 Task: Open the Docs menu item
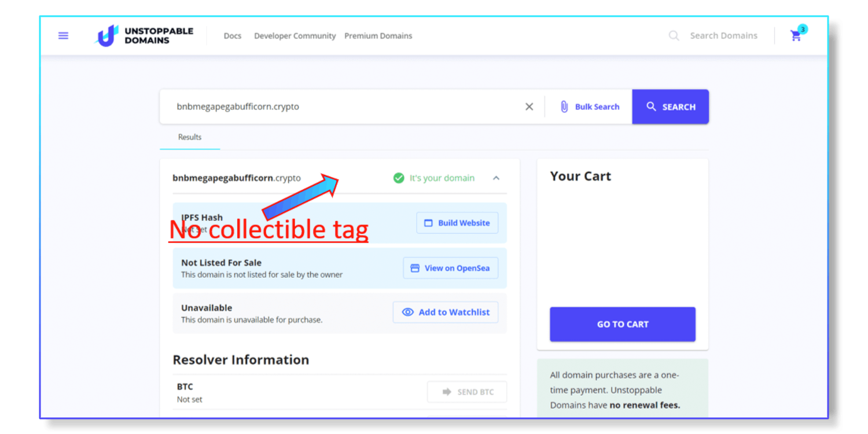pos(233,36)
